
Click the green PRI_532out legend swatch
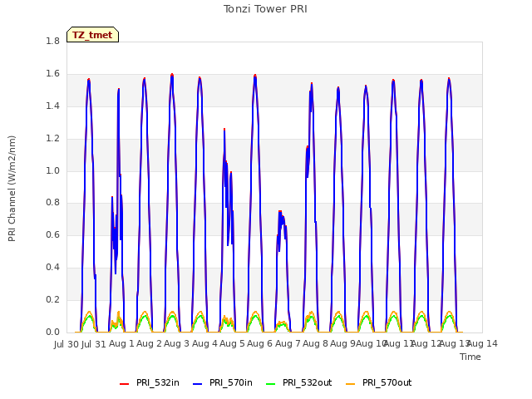pyautogui.click(x=271, y=383)
